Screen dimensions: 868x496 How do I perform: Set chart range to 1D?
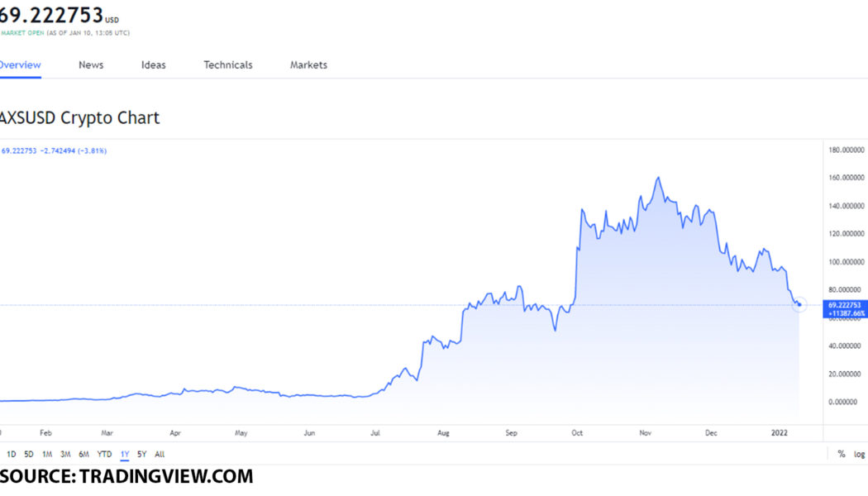point(12,454)
